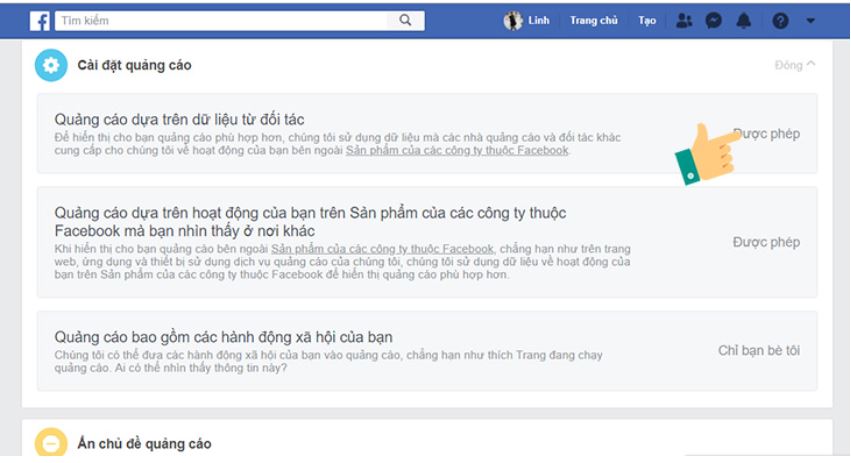Click the Cài đặt quảng cáo gear icon

[x=51, y=65]
